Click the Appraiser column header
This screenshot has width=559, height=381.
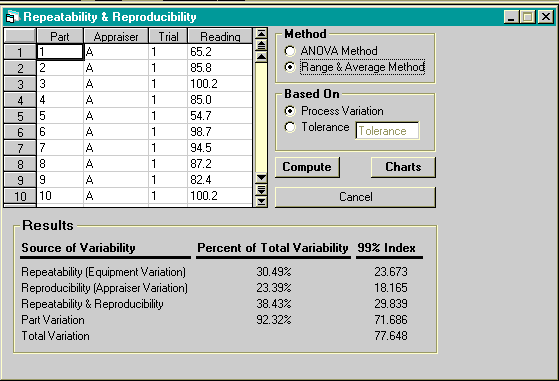(116, 36)
